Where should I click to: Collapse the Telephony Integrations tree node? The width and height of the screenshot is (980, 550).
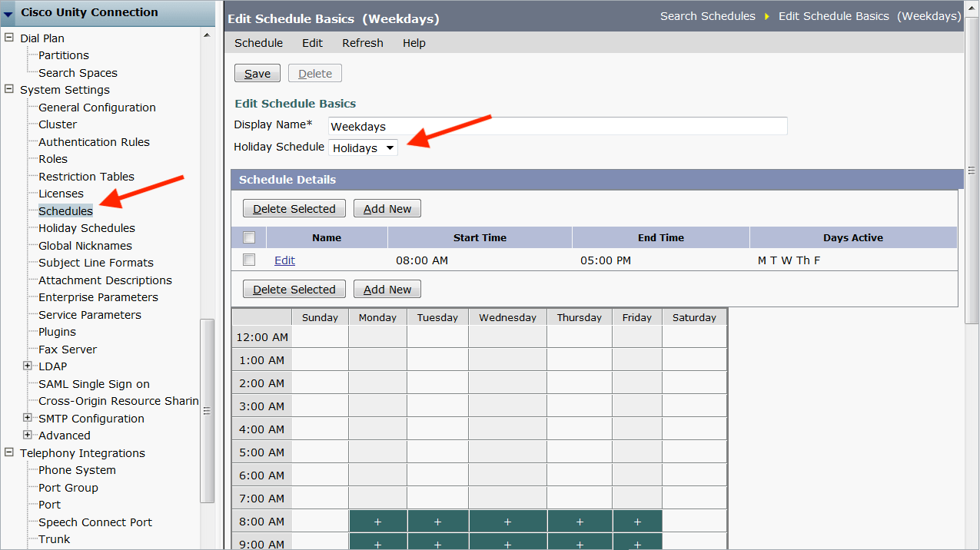(9, 452)
